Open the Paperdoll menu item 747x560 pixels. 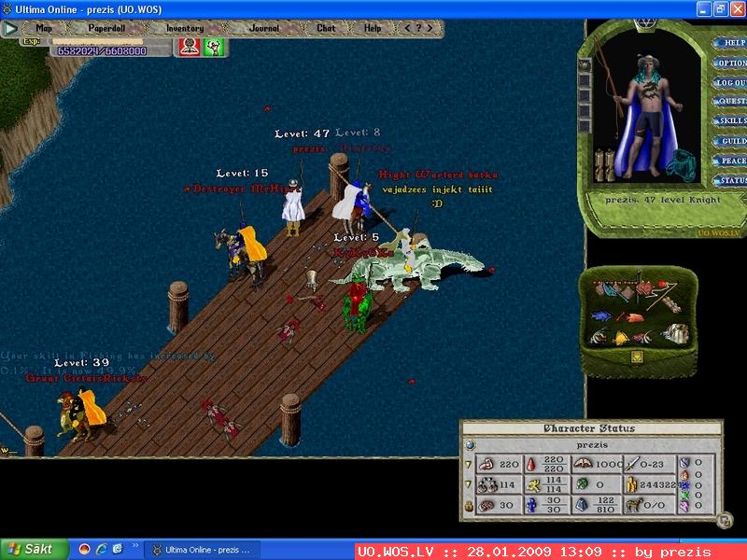click(x=106, y=28)
